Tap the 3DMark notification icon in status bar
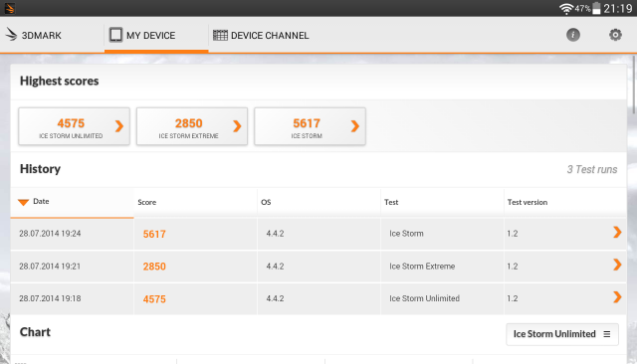637x364 pixels. pyautogui.click(x=10, y=8)
